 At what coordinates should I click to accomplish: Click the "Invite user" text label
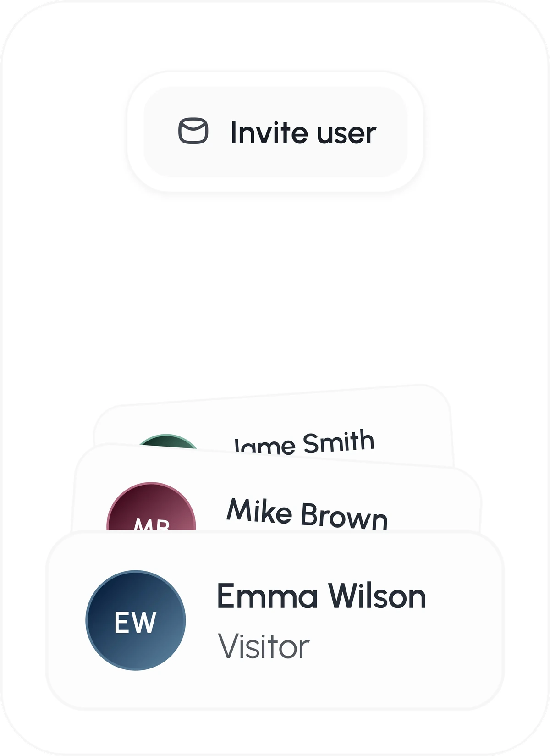tap(303, 132)
